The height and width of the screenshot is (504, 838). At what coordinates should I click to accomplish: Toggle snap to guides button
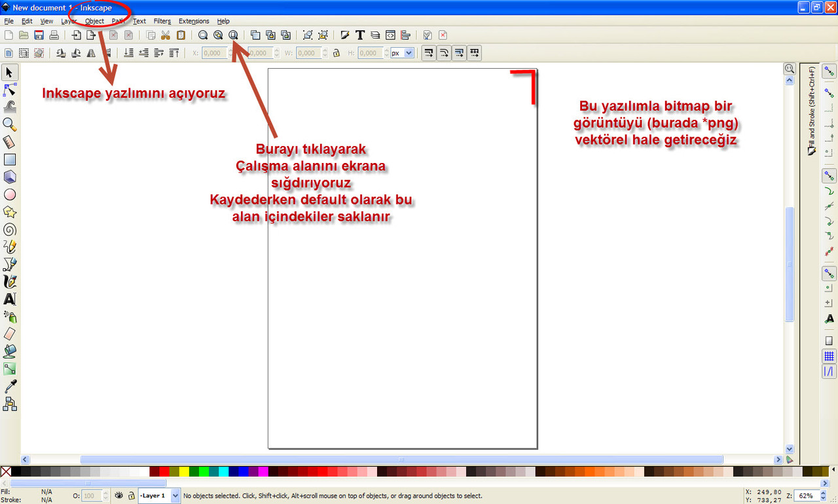[829, 371]
